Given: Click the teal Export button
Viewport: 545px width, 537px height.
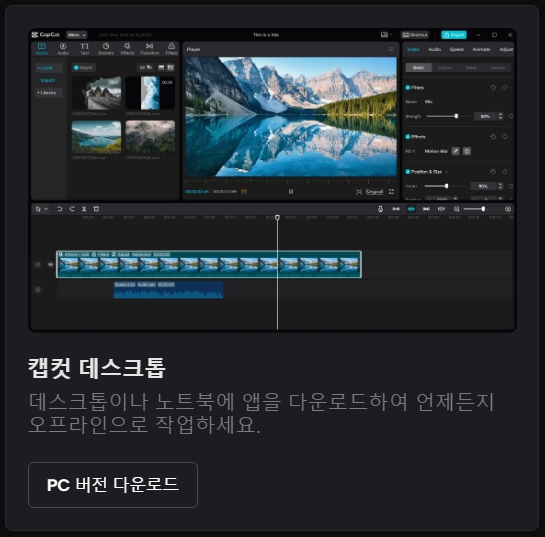Looking at the screenshot, I should [x=454, y=35].
